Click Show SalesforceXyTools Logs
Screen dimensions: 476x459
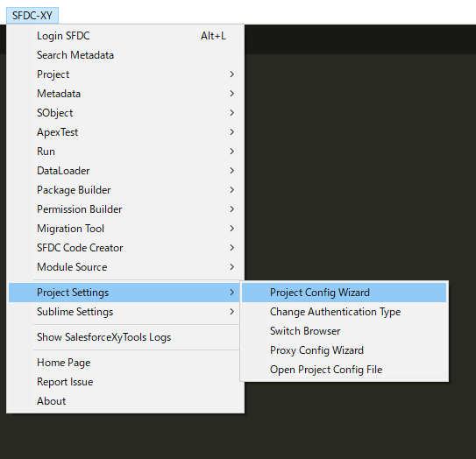click(x=125, y=337)
